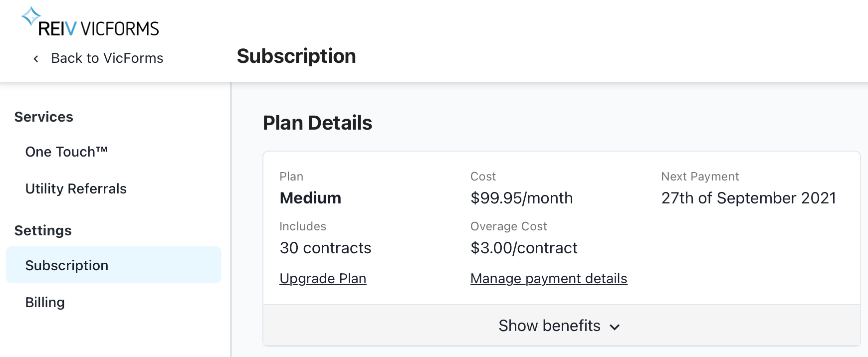The width and height of the screenshot is (868, 357).
Task: Open the Billing settings page
Action: (45, 302)
